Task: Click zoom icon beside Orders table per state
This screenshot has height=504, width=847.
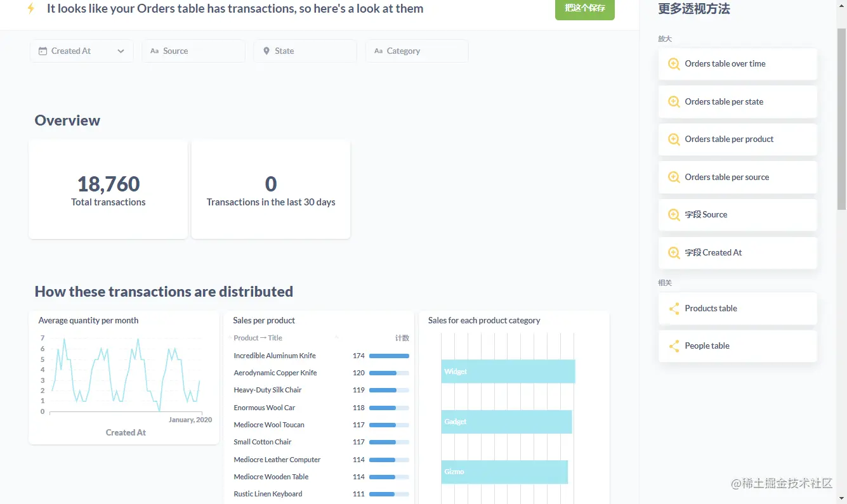Action: coord(674,102)
